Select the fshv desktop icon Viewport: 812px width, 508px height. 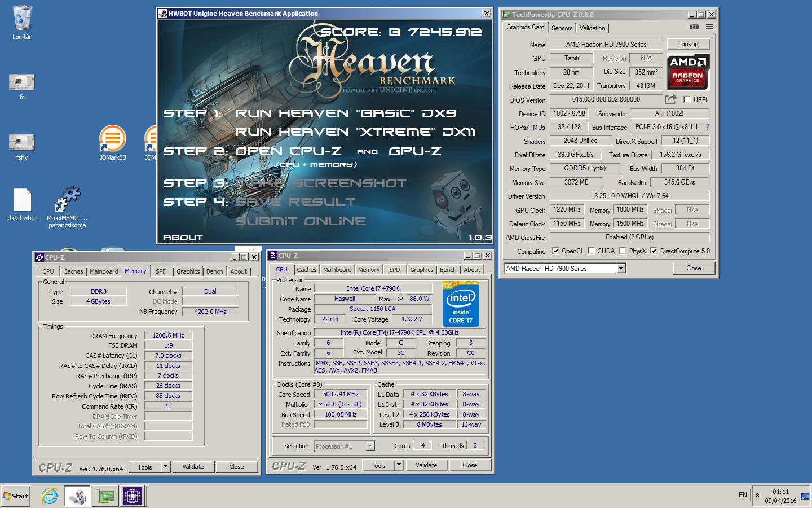tap(21, 142)
